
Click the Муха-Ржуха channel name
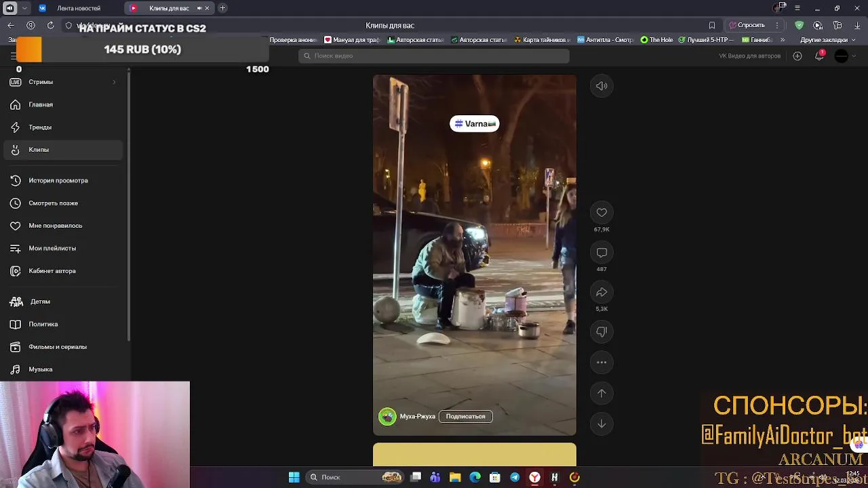point(418,416)
